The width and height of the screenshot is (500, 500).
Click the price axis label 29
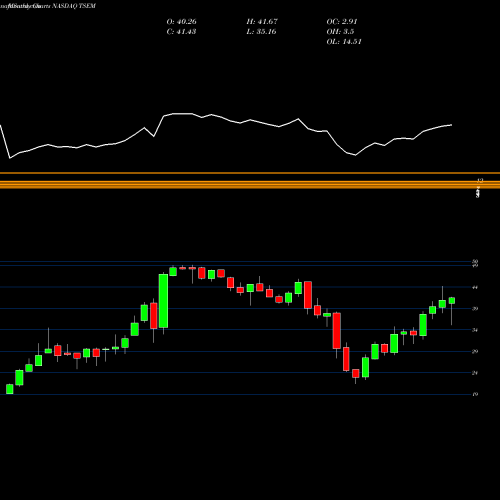[x=475, y=351]
